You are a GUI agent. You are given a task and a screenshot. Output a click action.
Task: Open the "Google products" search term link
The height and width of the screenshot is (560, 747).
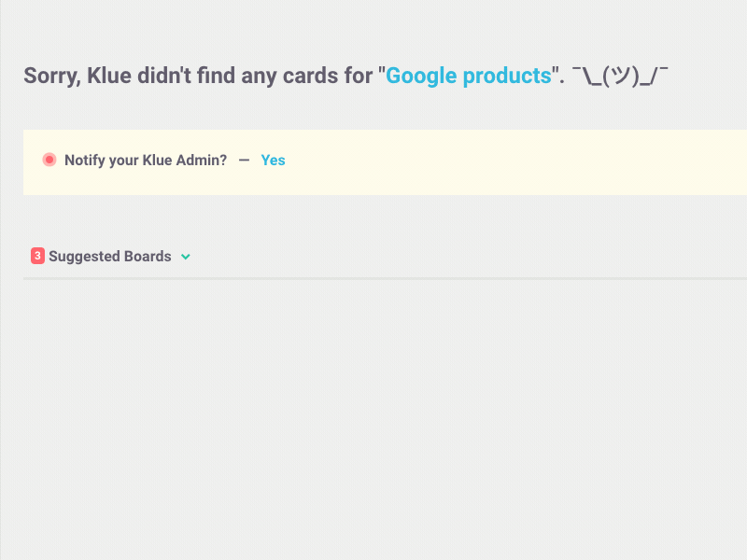[x=469, y=76]
